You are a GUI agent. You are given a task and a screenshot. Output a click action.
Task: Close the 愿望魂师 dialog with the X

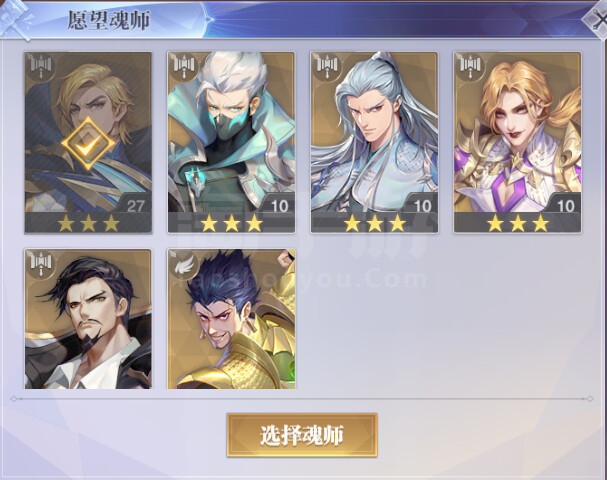[597, 21]
